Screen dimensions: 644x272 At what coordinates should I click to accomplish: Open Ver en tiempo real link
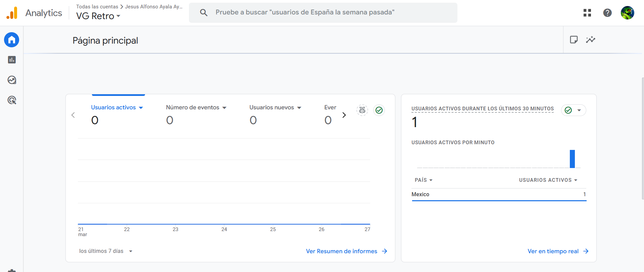(x=553, y=251)
